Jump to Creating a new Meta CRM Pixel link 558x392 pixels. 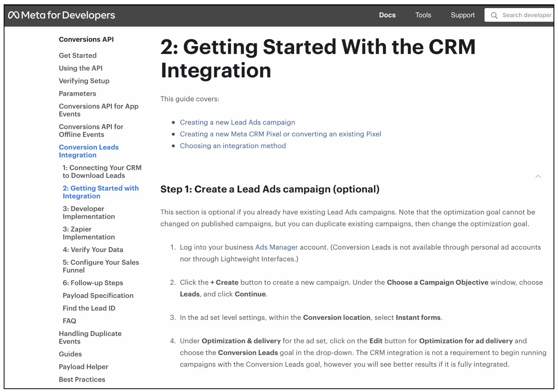point(281,134)
